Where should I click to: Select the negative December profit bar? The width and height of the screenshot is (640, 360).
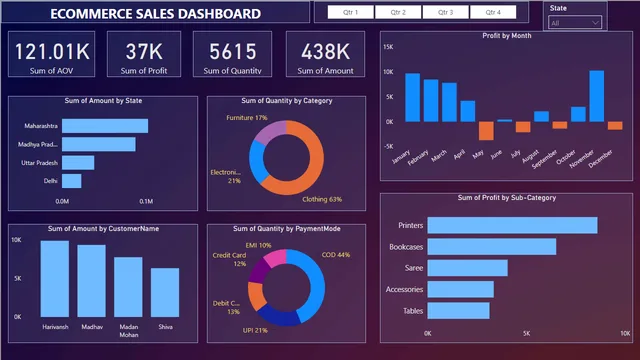pyautogui.click(x=615, y=126)
